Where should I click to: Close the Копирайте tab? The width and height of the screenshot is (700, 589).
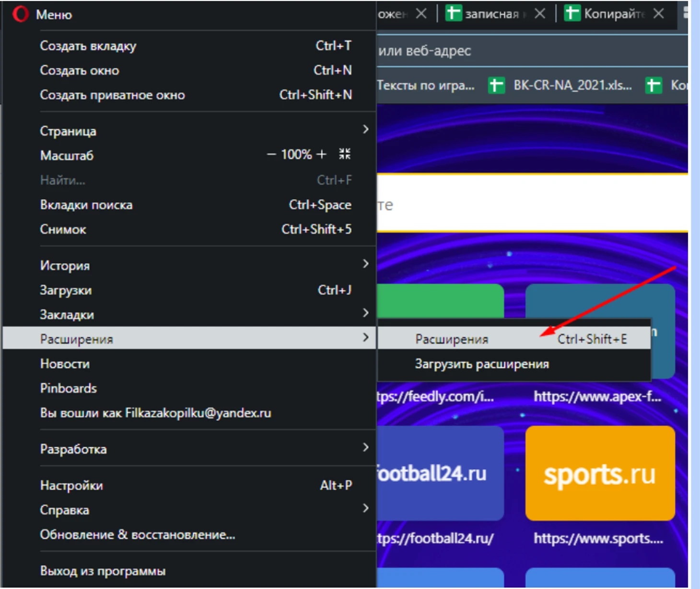point(659,14)
